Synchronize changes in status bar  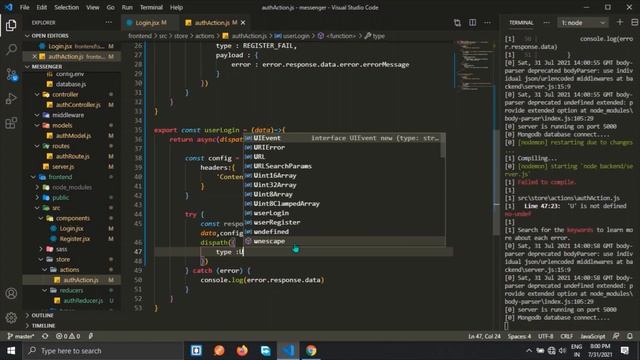45,336
